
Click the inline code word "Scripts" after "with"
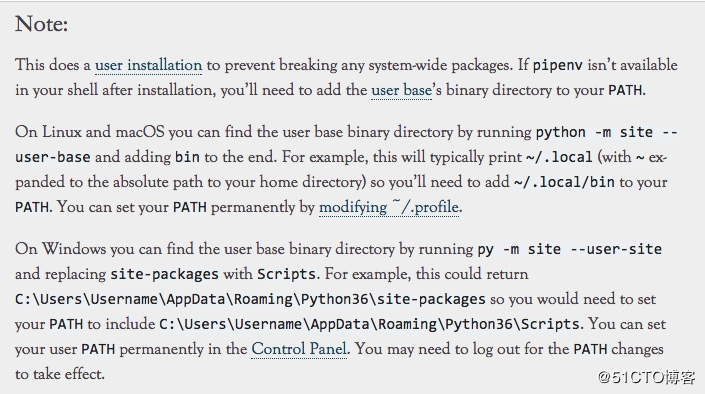point(286,274)
